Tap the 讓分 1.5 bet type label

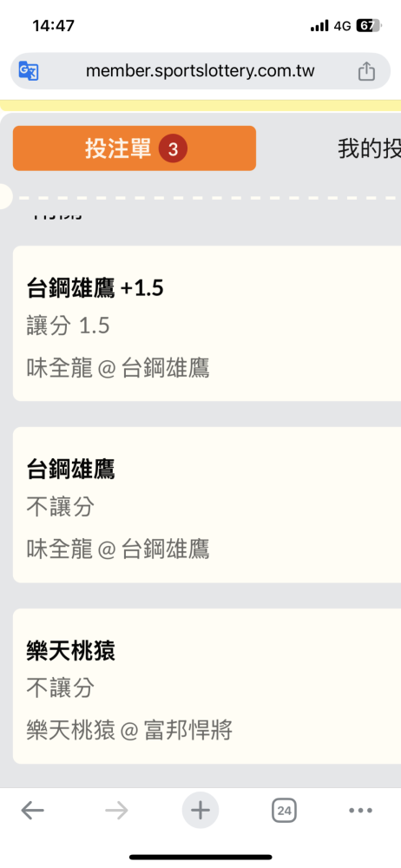coord(68,326)
